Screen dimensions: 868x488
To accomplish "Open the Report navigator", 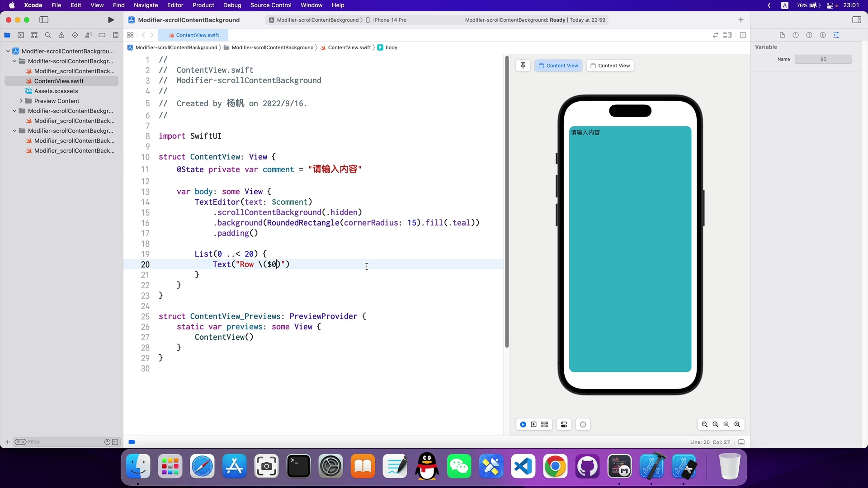I will 116,35.
